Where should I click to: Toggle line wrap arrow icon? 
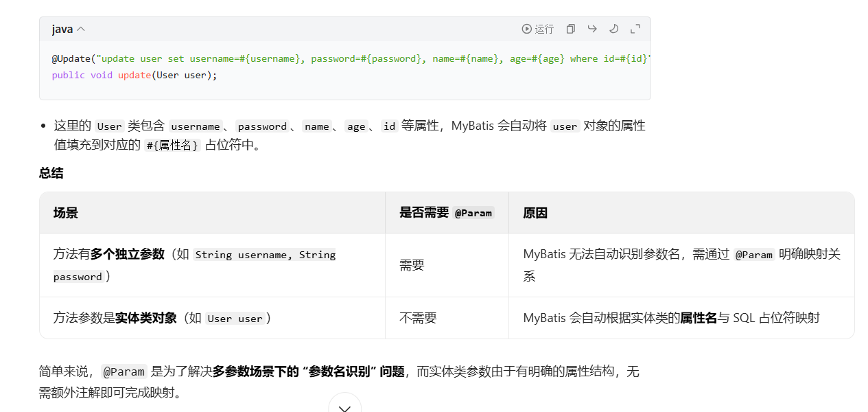coord(591,29)
